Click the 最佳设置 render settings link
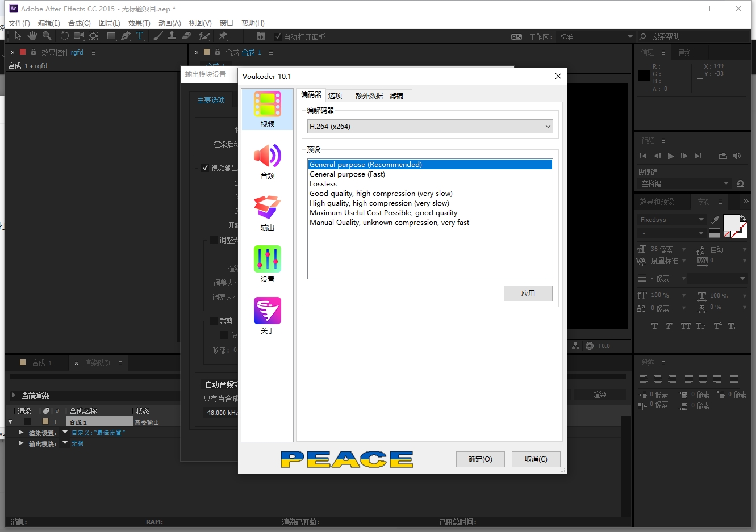 click(98, 432)
